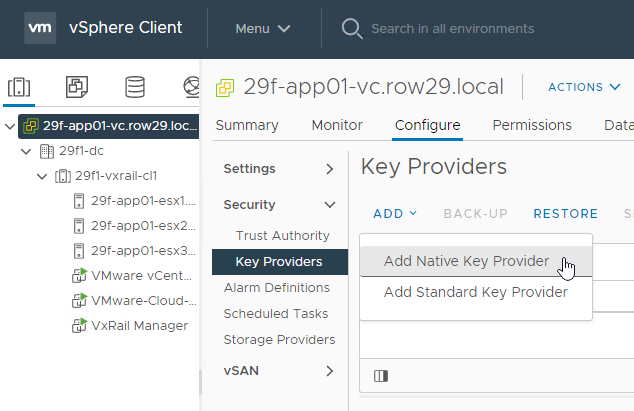Select Key Providers in sidebar
This screenshot has height=411, width=634.
(x=280, y=262)
